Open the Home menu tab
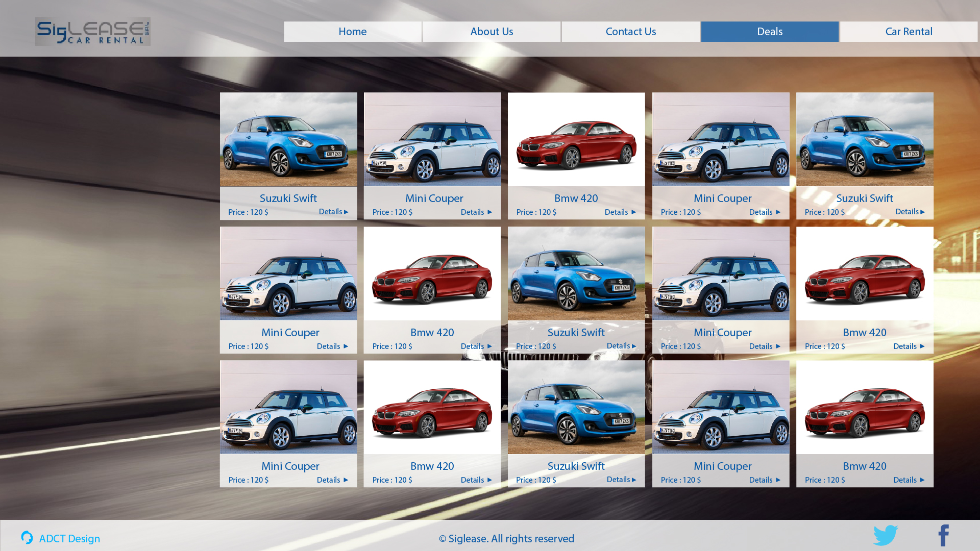980x551 pixels. pos(352,32)
